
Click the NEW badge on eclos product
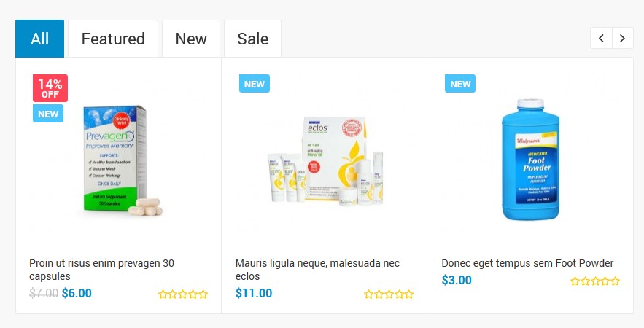[255, 84]
